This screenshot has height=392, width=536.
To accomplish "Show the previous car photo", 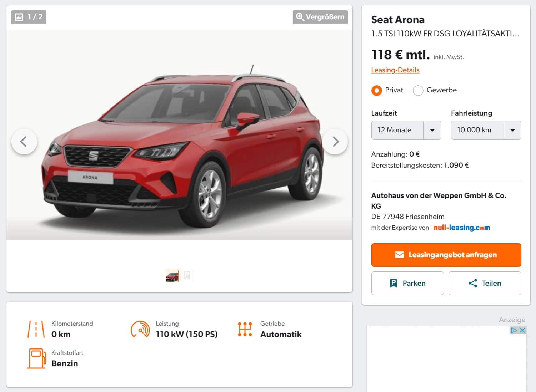I will pos(24,142).
